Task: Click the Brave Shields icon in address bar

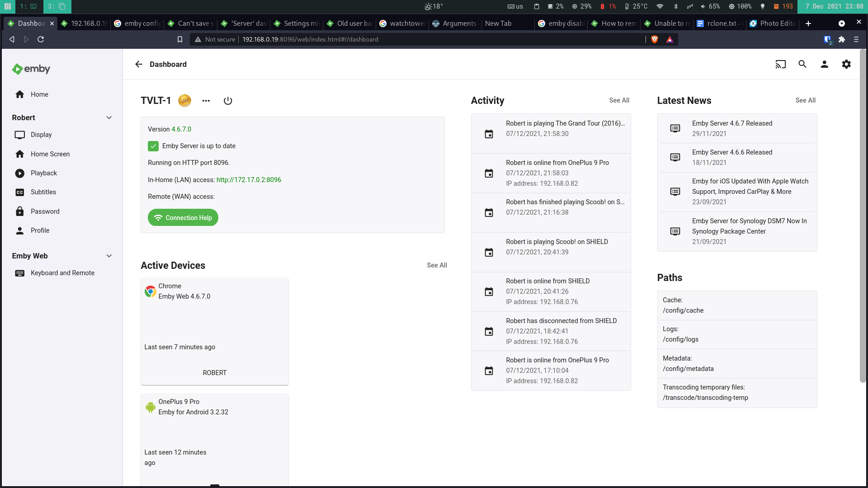Action: pos(654,39)
